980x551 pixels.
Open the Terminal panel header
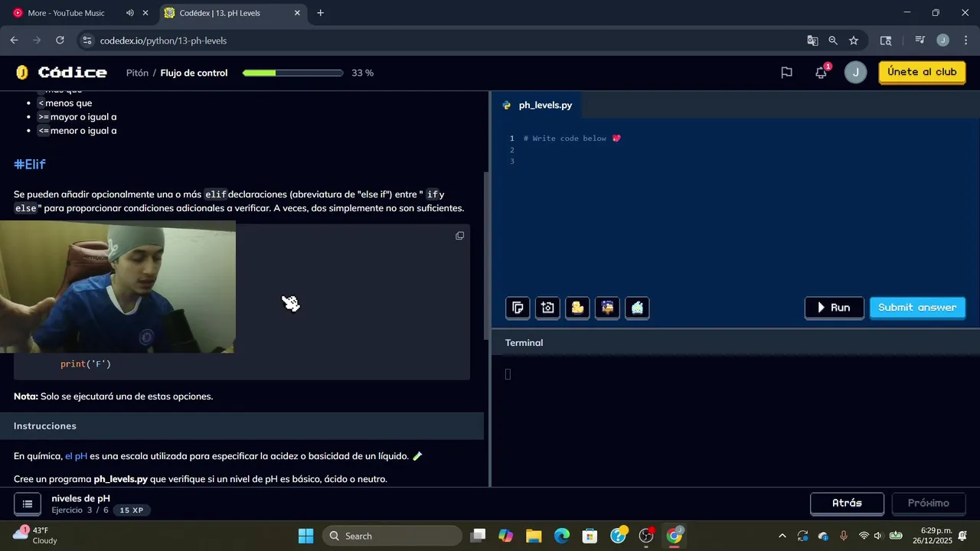pos(524,343)
